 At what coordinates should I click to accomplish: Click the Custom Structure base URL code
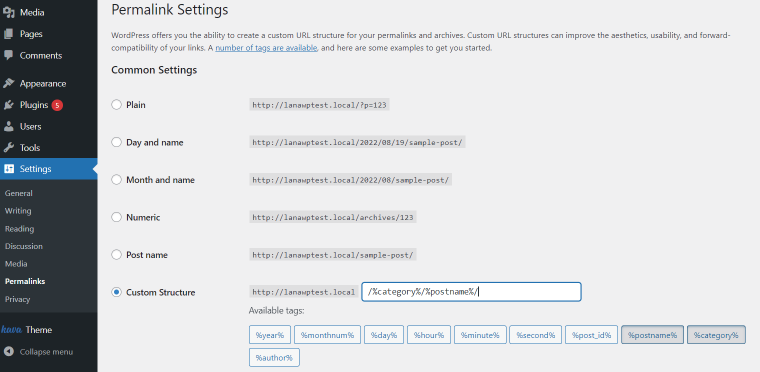pyautogui.click(x=304, y=292)
